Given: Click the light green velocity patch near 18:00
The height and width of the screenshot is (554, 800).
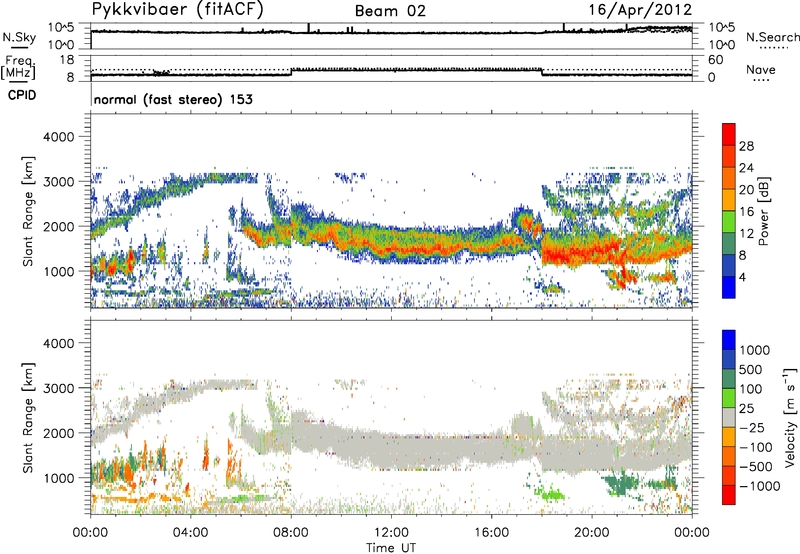Looking at the screenshot, I should click(552, 495).
